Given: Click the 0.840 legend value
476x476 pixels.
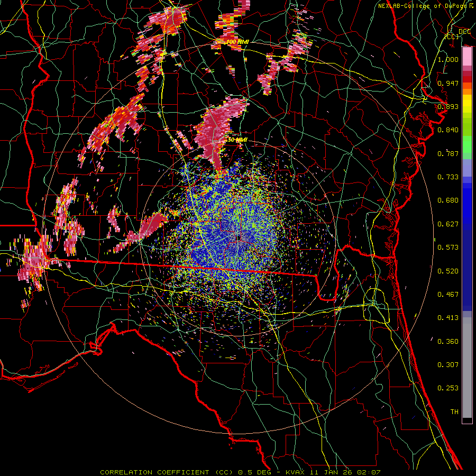Looking at the screenshot, I should 448,130.
